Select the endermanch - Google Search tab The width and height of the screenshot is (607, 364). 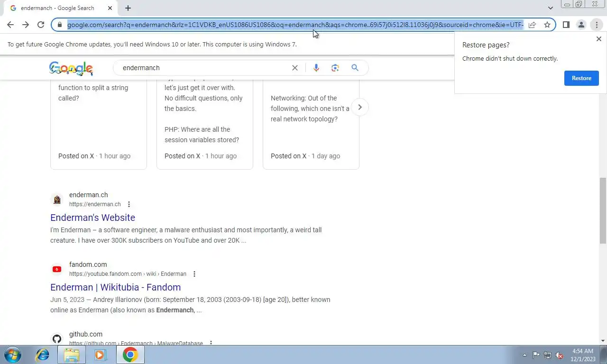point(61,9)
